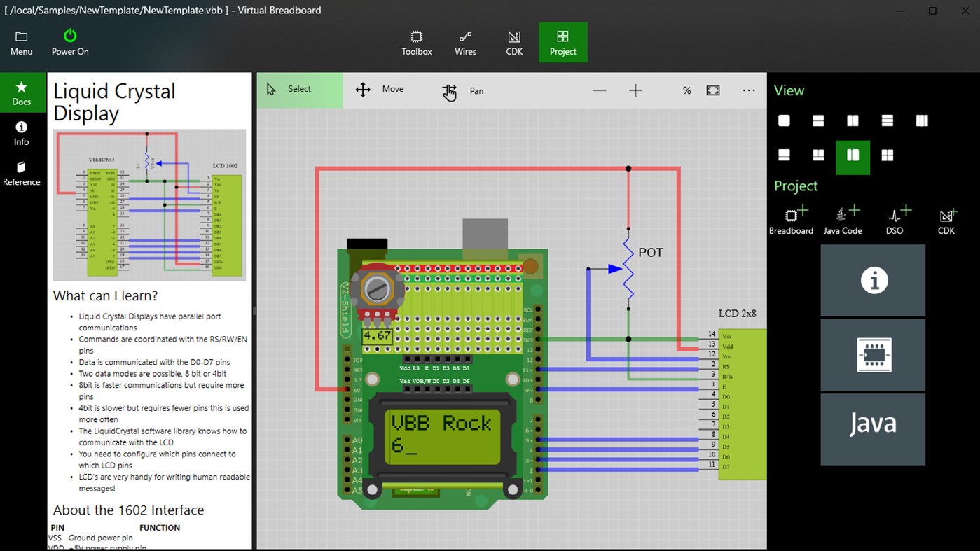Open the Wires panel
Image resolution: width=980 pixels, height=551 pixels.
coord(465,42)
